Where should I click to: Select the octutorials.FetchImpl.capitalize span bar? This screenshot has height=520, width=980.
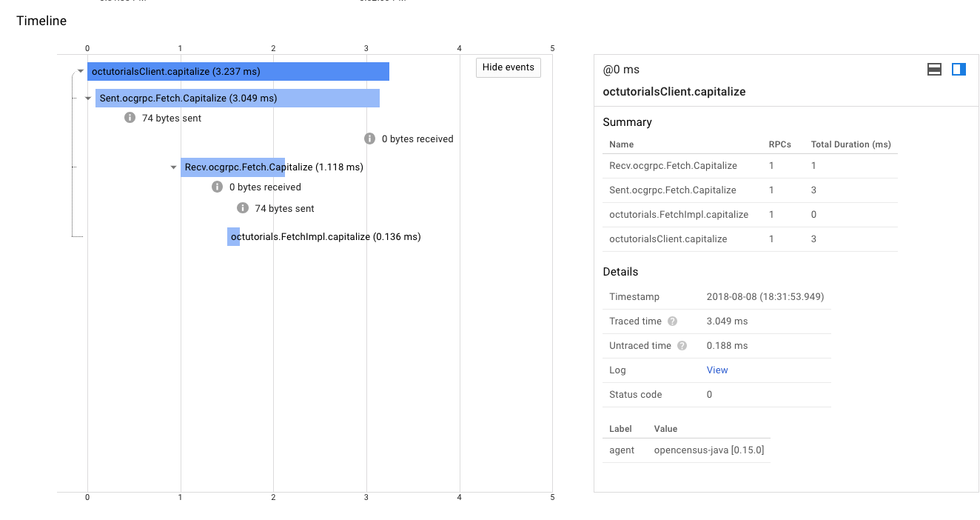(233, 237)
